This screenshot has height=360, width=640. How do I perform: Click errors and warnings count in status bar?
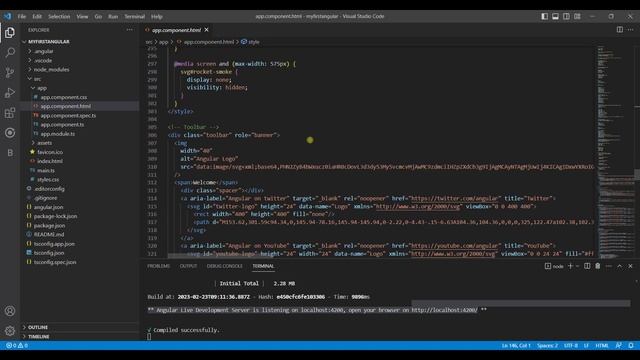(17, 345)
